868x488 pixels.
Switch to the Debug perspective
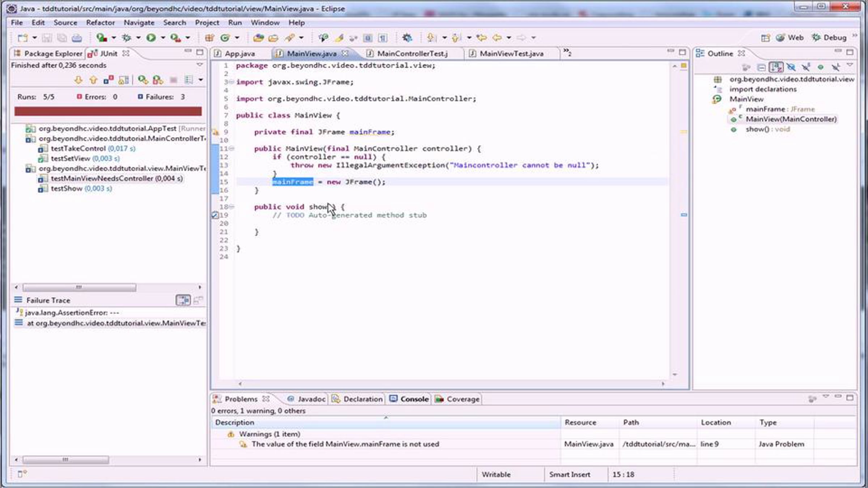point(829,38)
